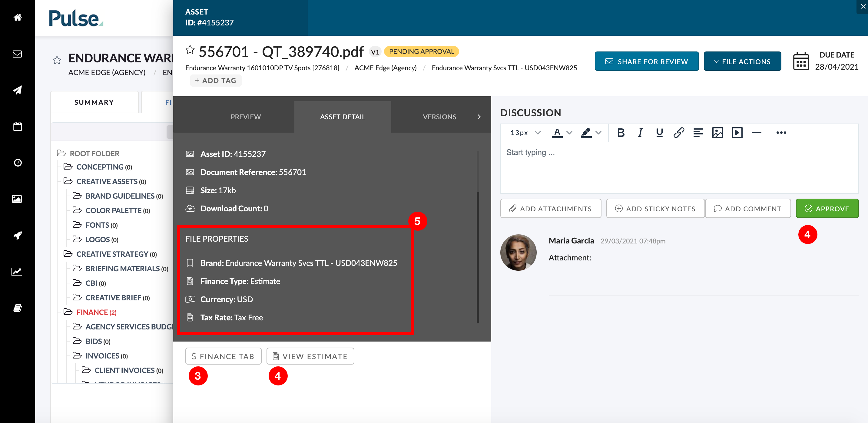Open the Color Palette folder
The height and width of the screenshot is (423, 868).
111,210
